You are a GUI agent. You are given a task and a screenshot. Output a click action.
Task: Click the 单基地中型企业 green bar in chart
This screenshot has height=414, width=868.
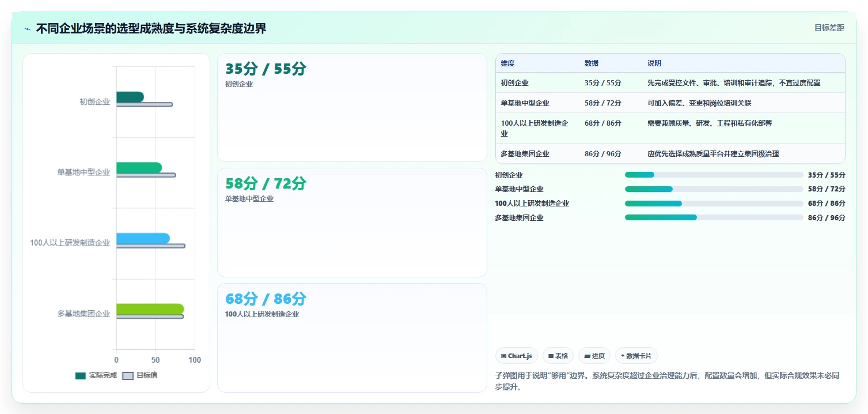pos(139,168)
